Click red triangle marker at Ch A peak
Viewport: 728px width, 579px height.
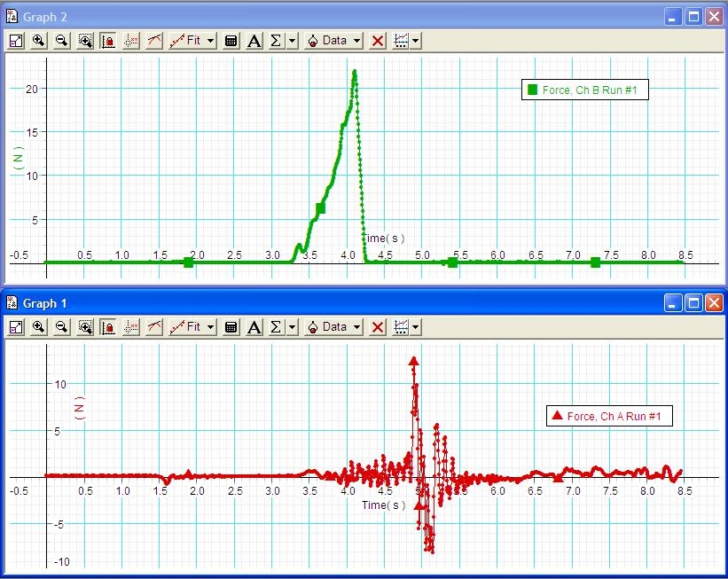414,362
